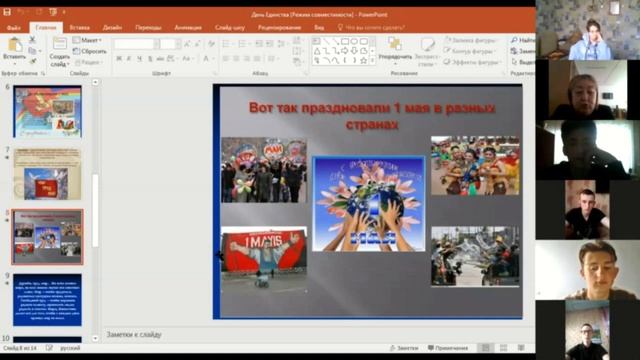This screenshot has width=640, height=360.
Task: Click the 'Что вы хотите сделать' search box
Action: tap(371, 28)
